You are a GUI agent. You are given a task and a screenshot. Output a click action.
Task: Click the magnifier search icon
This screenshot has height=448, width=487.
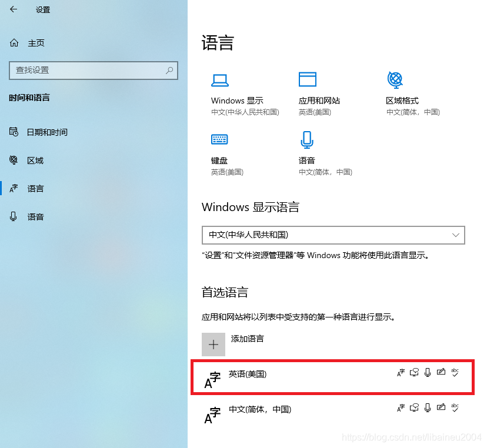(169, 71)
